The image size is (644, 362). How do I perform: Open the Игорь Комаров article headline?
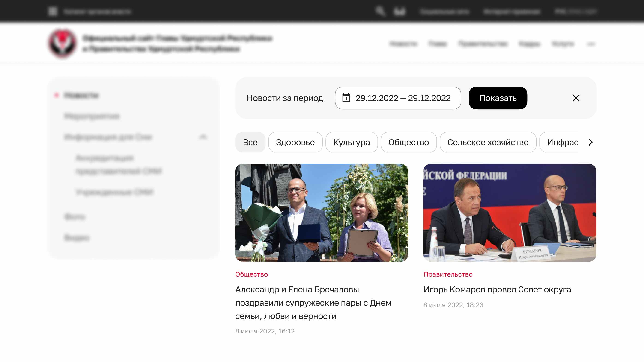497,290
